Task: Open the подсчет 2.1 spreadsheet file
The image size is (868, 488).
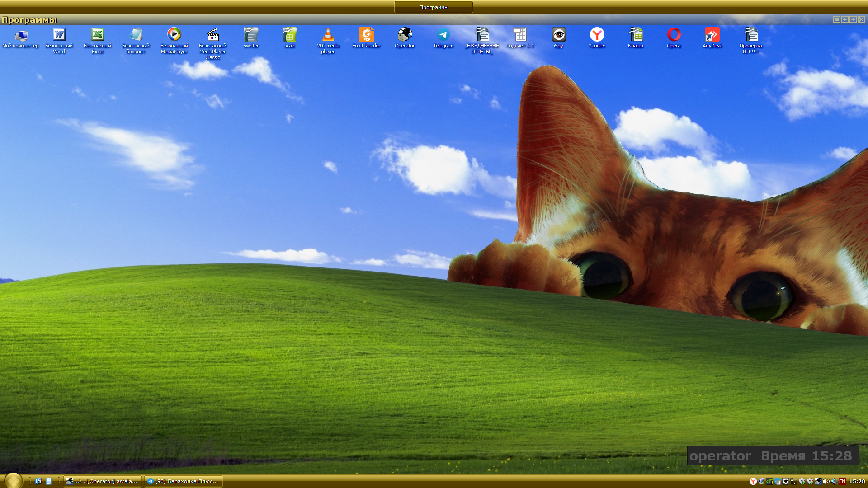Action: coord(520,35)
